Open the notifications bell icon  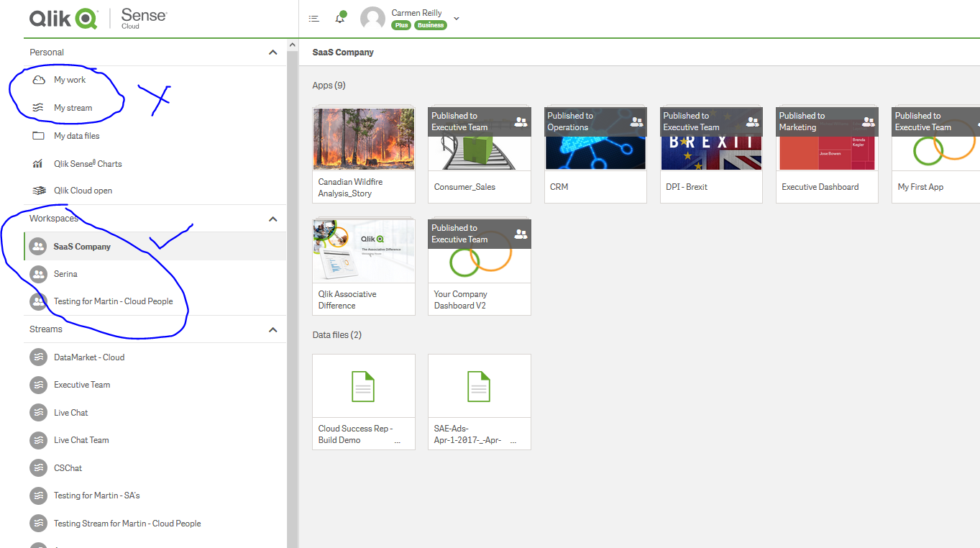click(340, 18)
